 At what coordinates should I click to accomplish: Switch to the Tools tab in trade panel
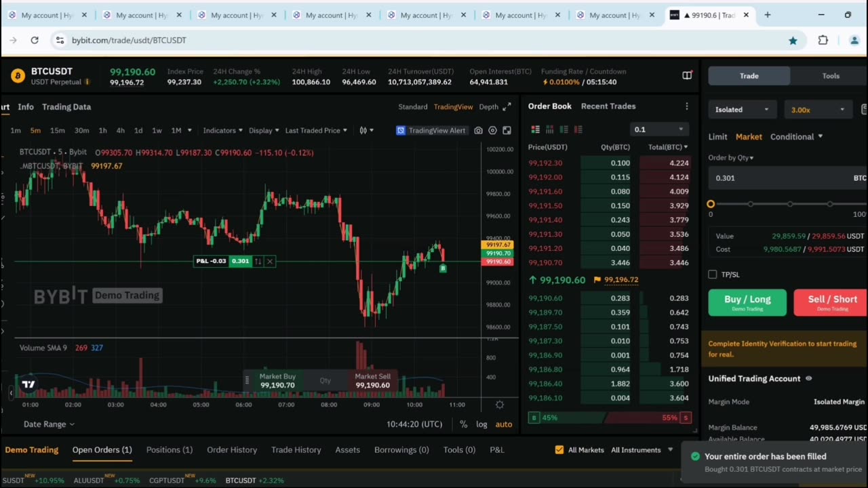[831, 76]
